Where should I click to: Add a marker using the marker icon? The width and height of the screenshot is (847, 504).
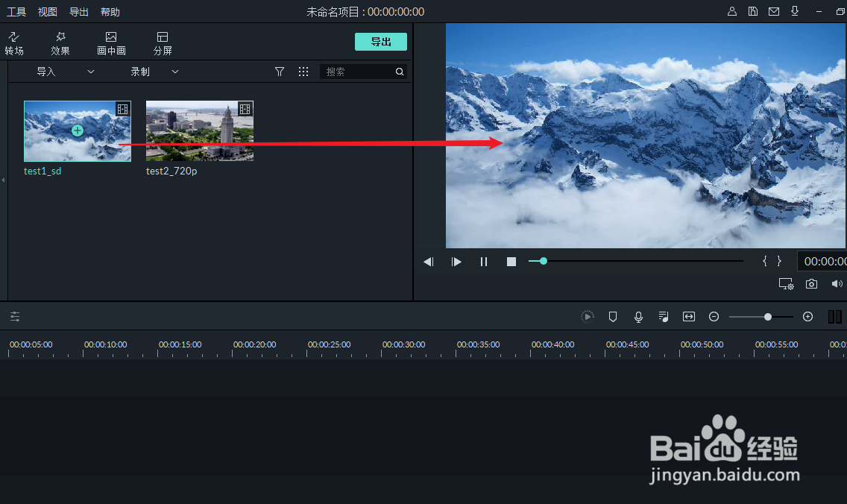point(612,316)
